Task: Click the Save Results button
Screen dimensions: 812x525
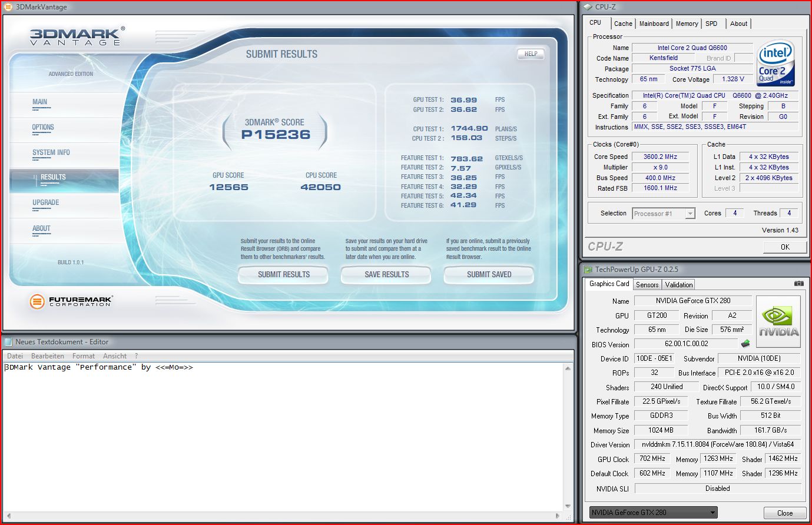Action: point(386,274)
